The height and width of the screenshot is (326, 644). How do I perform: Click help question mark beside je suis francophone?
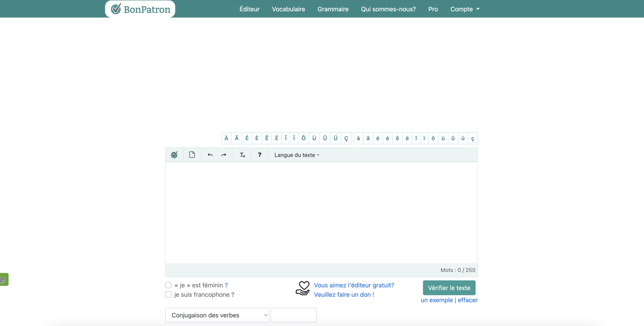[233, 295]
